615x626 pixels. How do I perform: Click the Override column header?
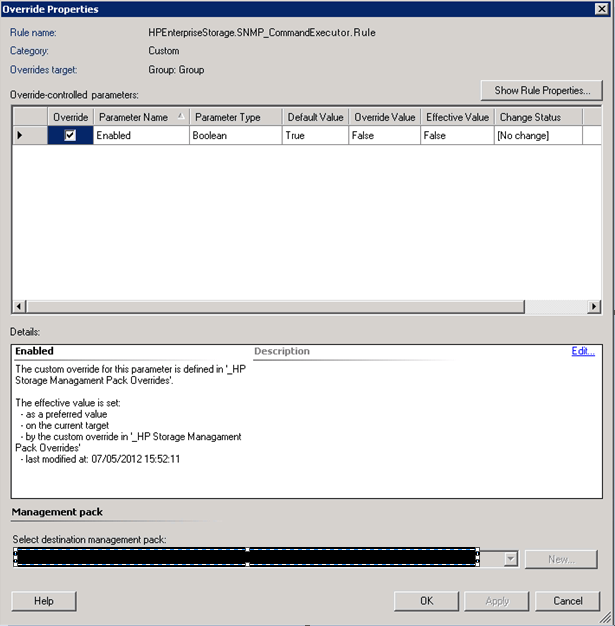70,117
